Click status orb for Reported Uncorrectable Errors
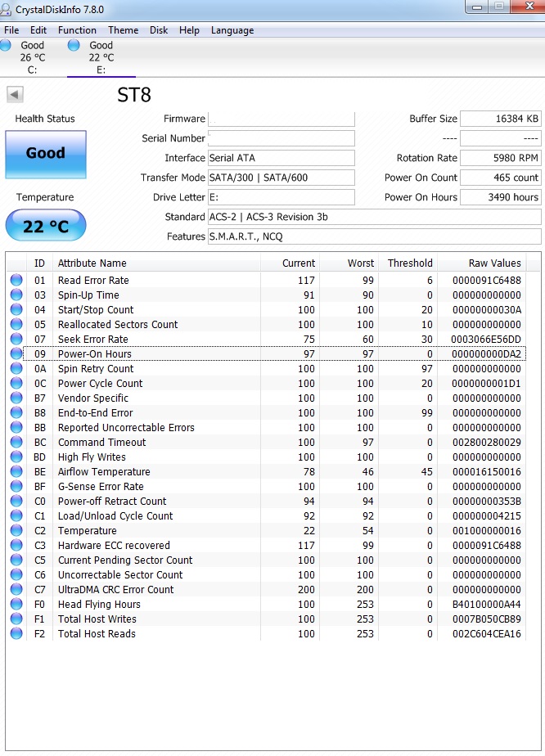 point(16,427)
